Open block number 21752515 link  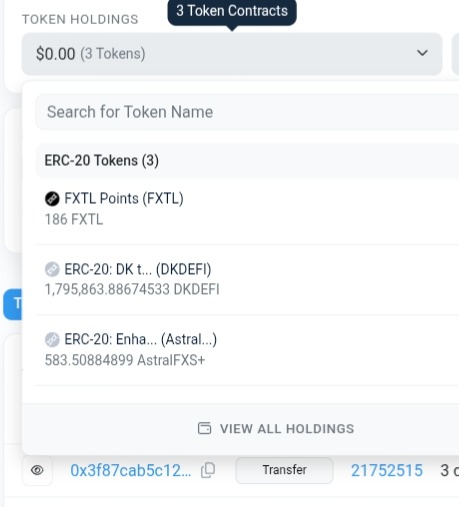pyautogui.click(x=387, y=471)
